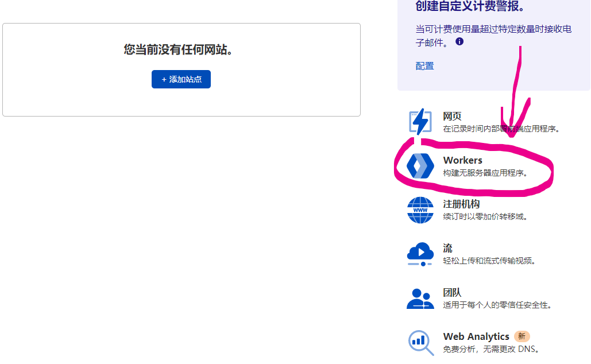Select the 注册机构 globe www icon

(420, 210)
